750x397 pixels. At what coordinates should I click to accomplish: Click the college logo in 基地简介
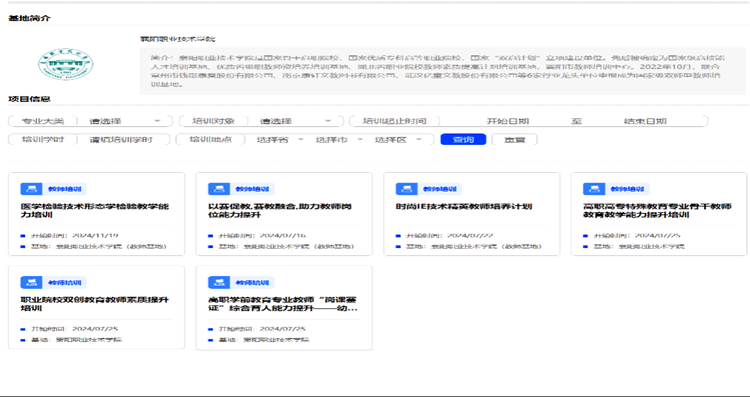coord(66,64)
